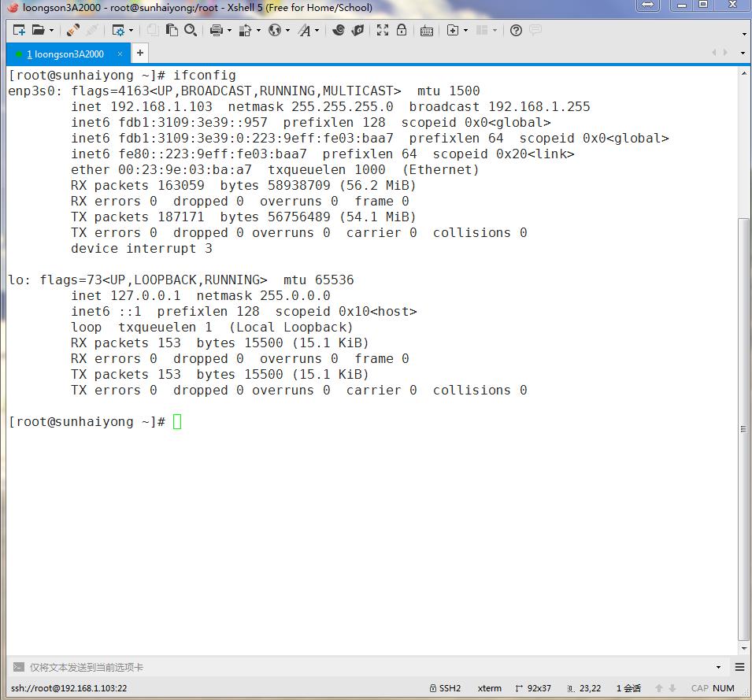Open the session Properties gear icon
The width and height of the screenshot is (752, 700).
pos(117,30)
